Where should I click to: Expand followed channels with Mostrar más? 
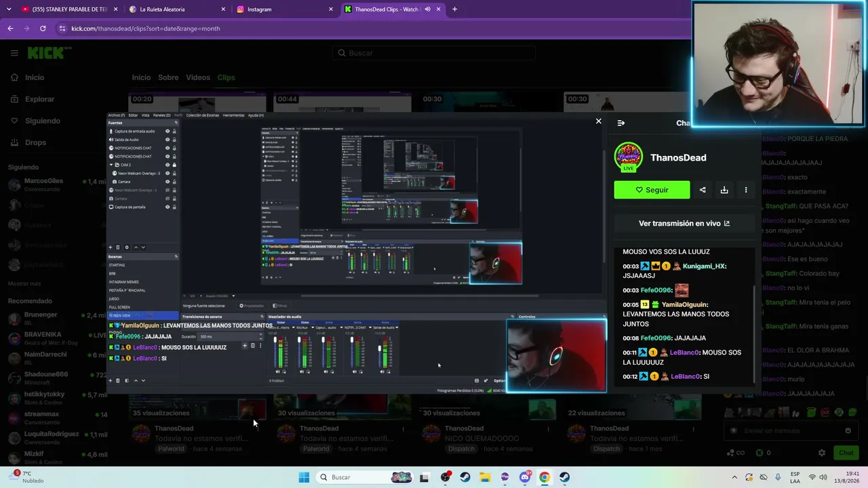(24, 283)
